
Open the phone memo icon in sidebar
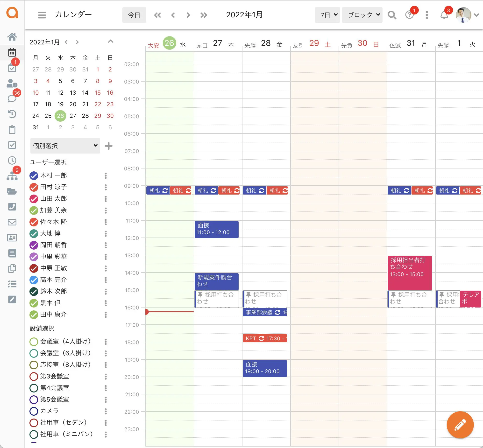pyautogui.click(x=12, y=207)
